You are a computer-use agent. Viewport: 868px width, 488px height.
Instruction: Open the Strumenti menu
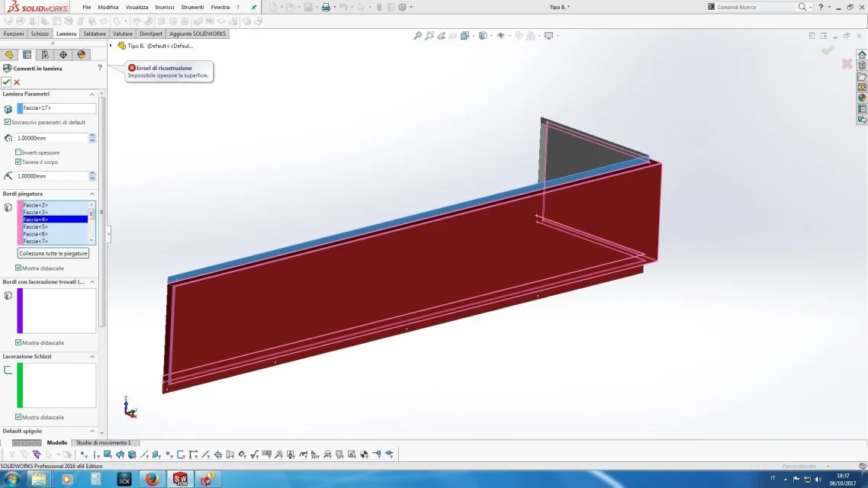[192, 7]
